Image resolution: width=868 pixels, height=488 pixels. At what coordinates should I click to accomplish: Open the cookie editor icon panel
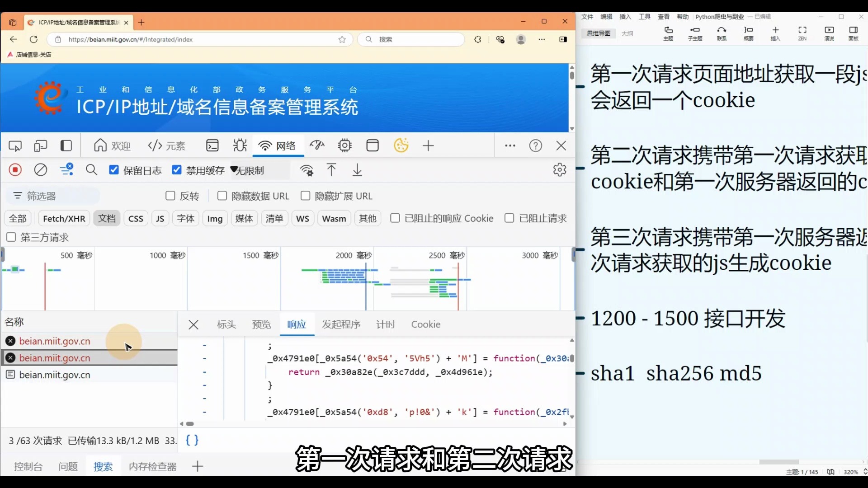click(x=401, y=145)
